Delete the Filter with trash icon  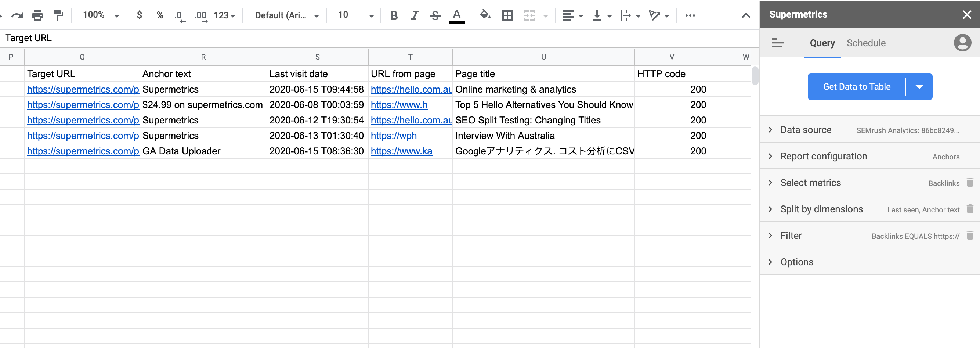[x=970, y=235]
